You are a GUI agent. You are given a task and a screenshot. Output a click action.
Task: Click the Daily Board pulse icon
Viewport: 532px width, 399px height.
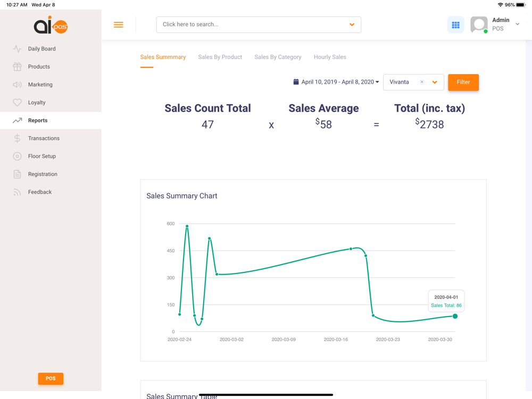pos(17,49)
